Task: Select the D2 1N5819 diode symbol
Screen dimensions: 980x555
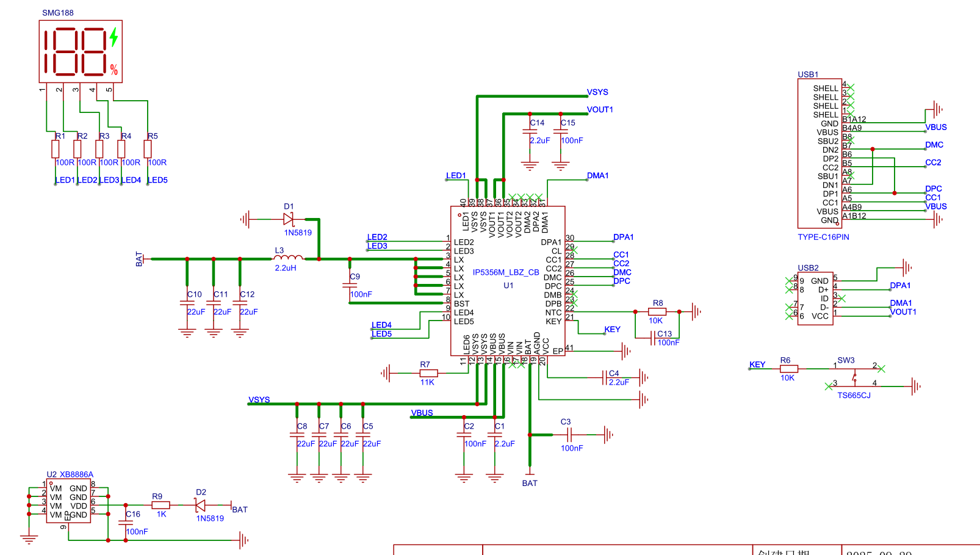Action: [200, 506]
